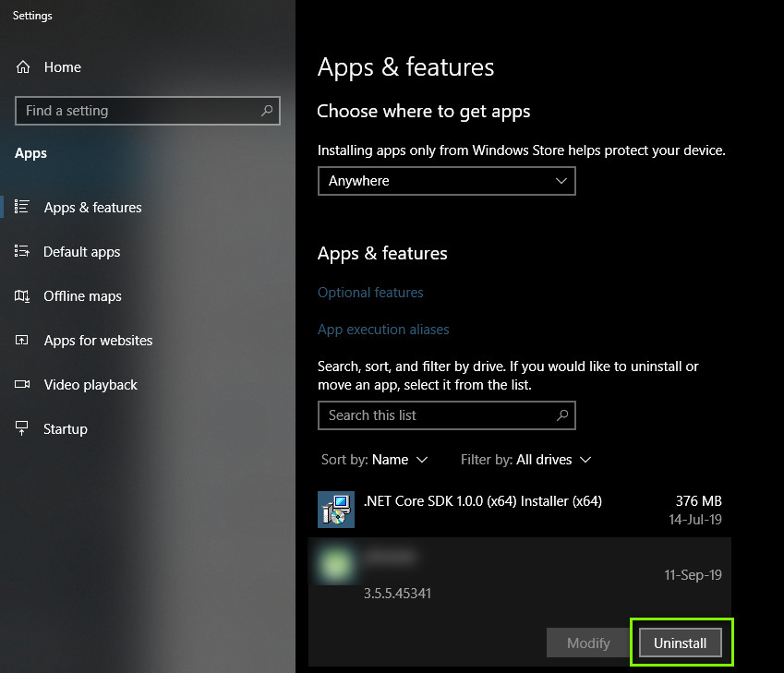Click magnifier icon in Find a setting
This screenshot has height=673, width=784.
pos(267,110)
